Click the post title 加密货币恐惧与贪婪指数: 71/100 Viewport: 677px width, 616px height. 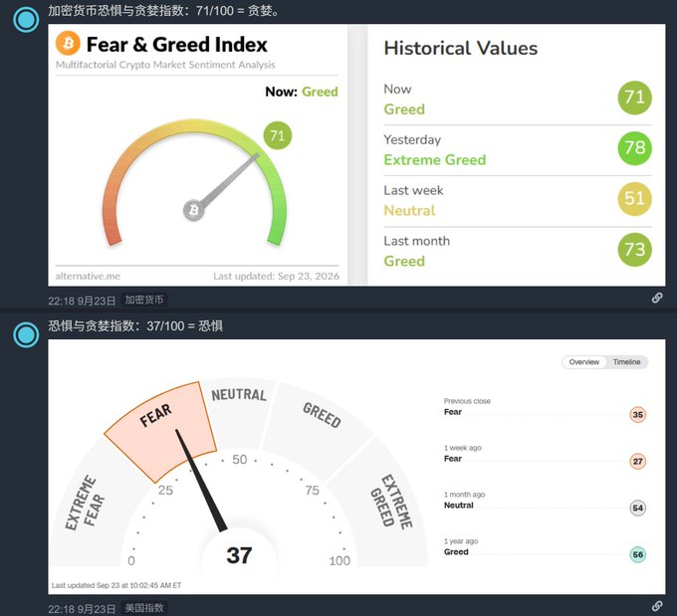tap(163, 10)
